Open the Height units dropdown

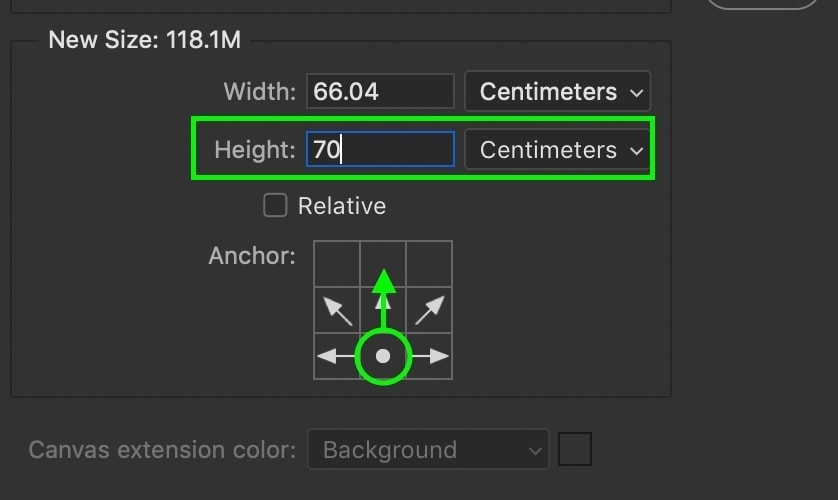pyautogui.click(x=557, y=150)
